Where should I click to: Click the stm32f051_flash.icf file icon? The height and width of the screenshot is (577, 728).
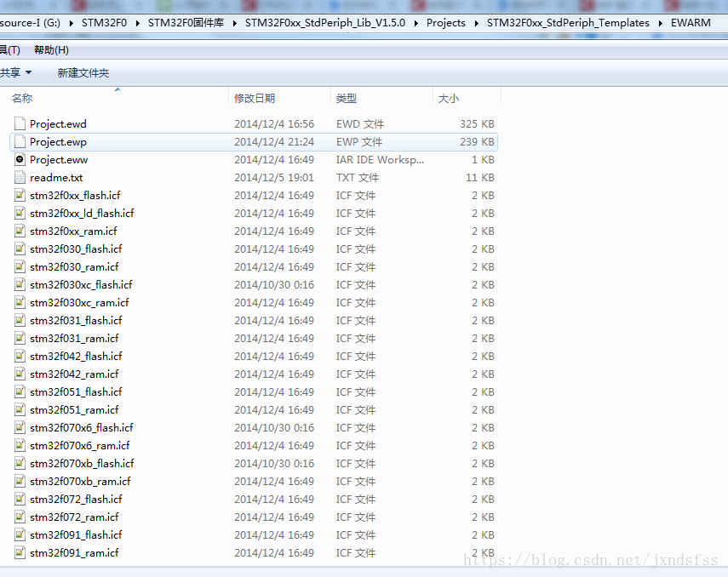tap(20, 391)
